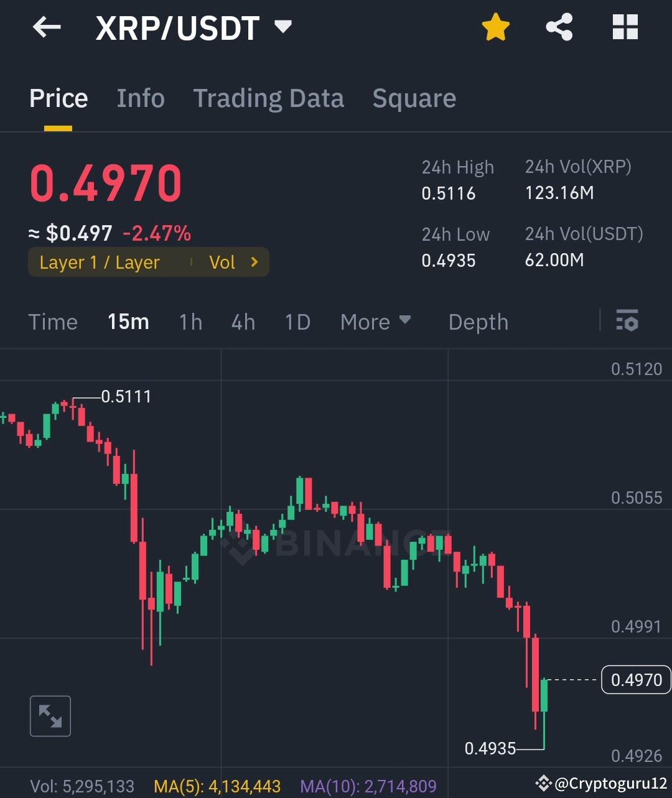Open the Square tab

click(x=414, y=98)
